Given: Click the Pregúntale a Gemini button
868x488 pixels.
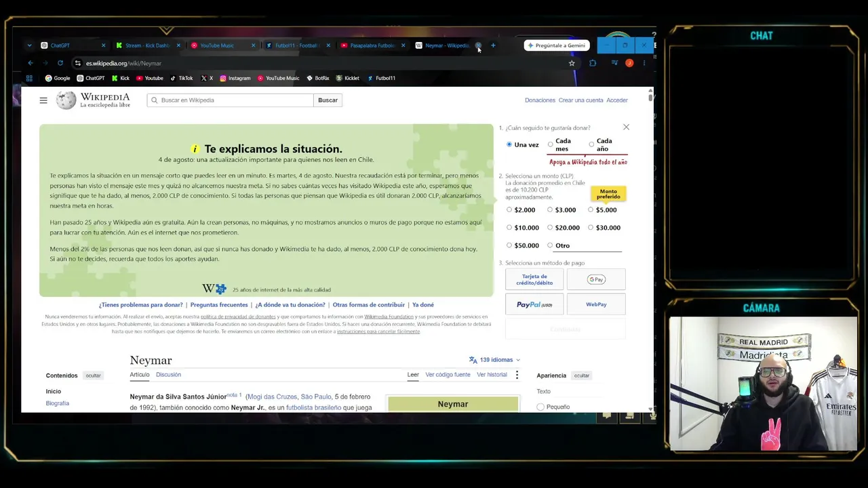Looking at the screenshot, I should coord(557,45).
